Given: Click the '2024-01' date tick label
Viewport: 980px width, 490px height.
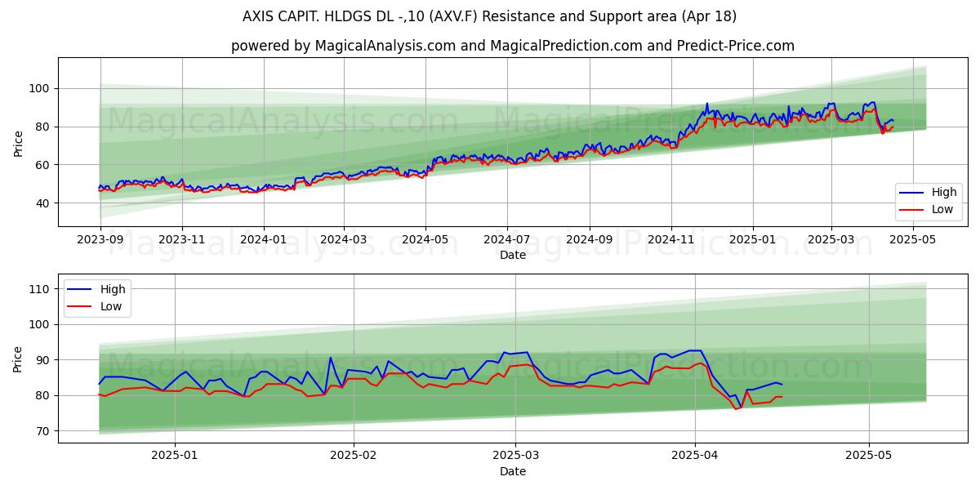Looking at the screenshot, I should 263,241.
